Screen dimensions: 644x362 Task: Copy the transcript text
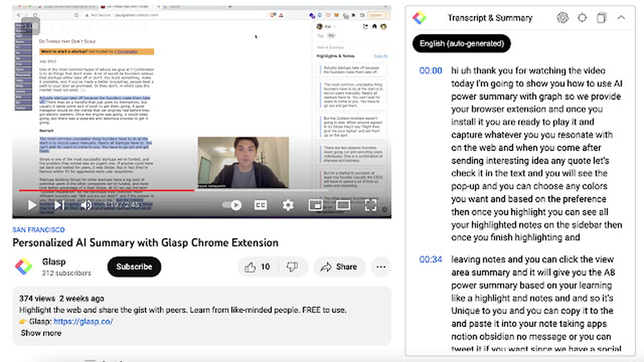click(x=601, y=18)
